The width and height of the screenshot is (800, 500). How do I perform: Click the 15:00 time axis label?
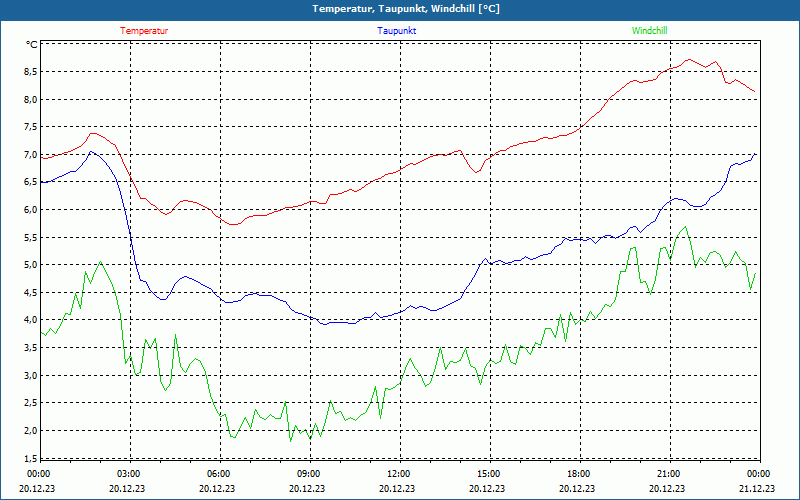pos(489,474)
